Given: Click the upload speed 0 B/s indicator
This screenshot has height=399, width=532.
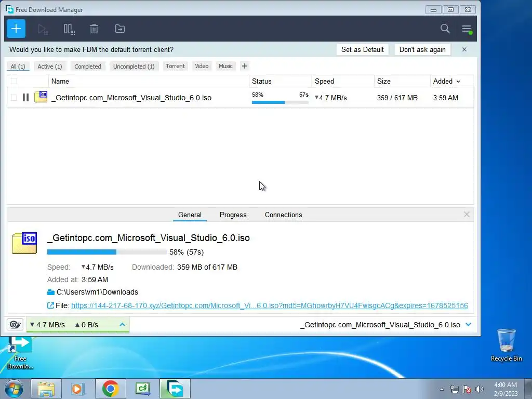Looking at the screenshot, I should pos(87,325).
